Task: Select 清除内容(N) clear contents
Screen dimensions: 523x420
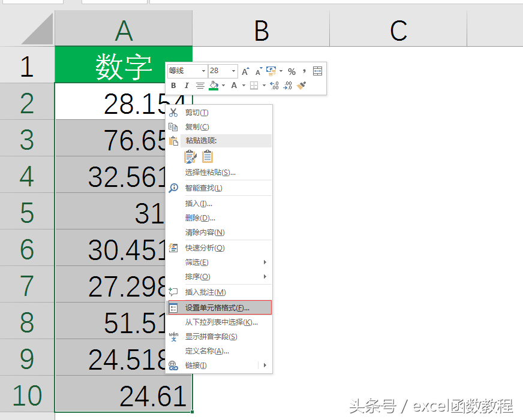Action: (219, 232)
